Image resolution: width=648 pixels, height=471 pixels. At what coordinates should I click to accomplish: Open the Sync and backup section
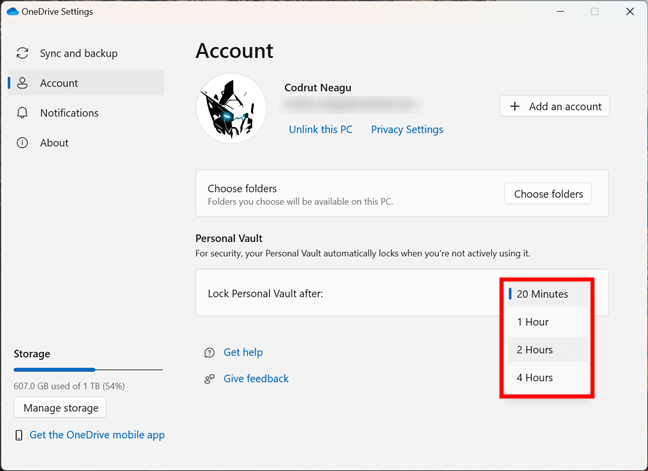pyautogui.click(x=86, y=53)
